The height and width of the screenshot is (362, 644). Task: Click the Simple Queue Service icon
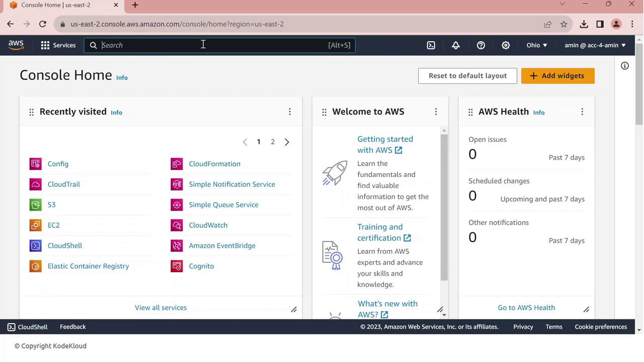[177, 205]
